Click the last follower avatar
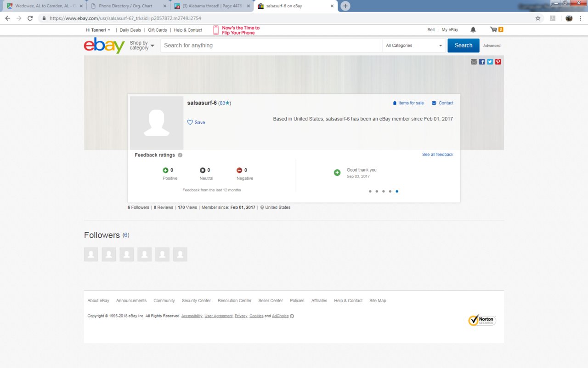 click(180, 254)
